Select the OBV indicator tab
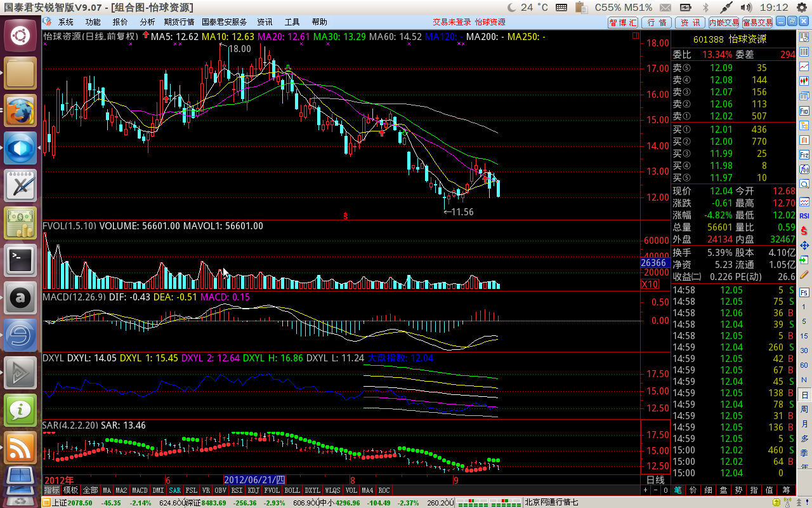Image resolution: width=812 pixels, height=508 pixels. point(221,490)
